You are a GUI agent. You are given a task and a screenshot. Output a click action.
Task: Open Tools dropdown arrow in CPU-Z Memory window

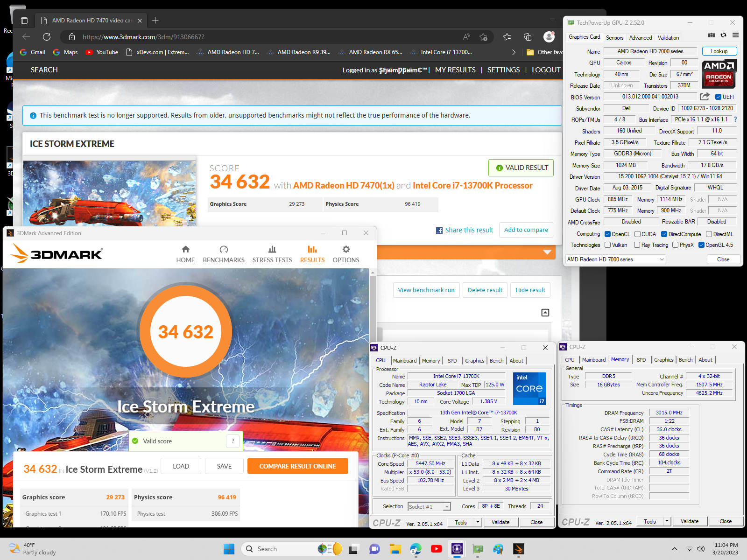pyautogui.click(x=667, y=521)
